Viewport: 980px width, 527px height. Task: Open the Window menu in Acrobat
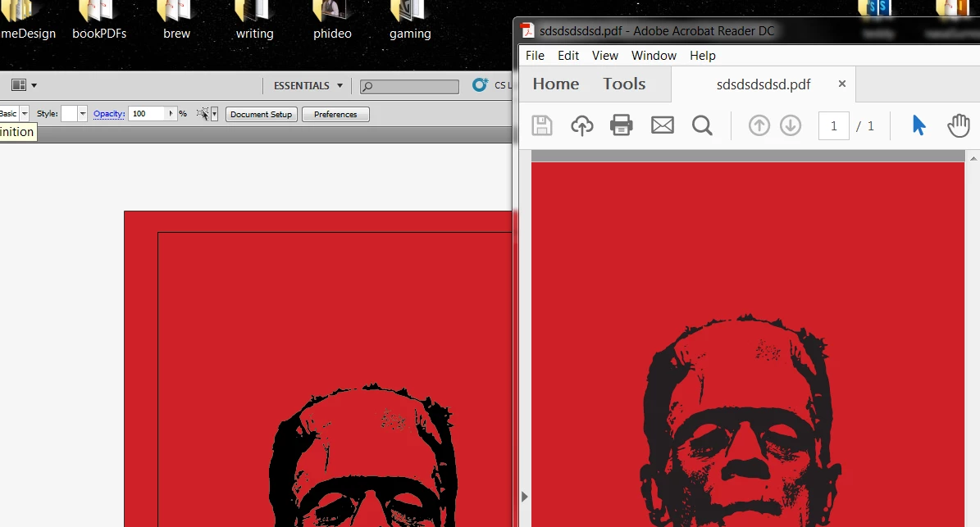coord(654,56)
